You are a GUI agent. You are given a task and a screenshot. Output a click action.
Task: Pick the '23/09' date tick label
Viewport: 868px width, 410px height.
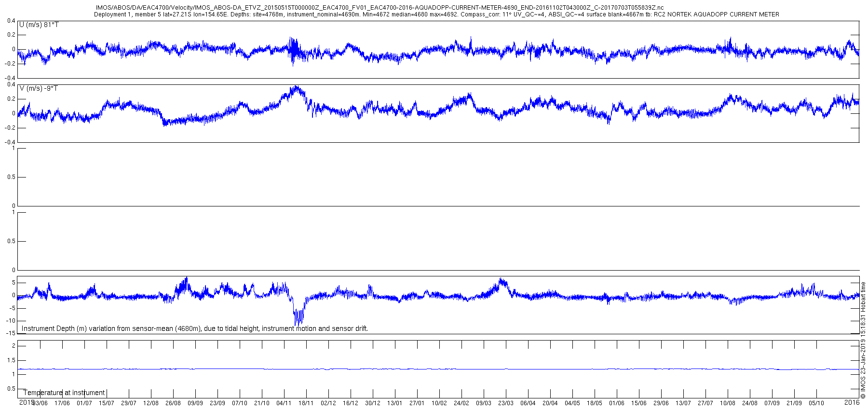[217, 403]
